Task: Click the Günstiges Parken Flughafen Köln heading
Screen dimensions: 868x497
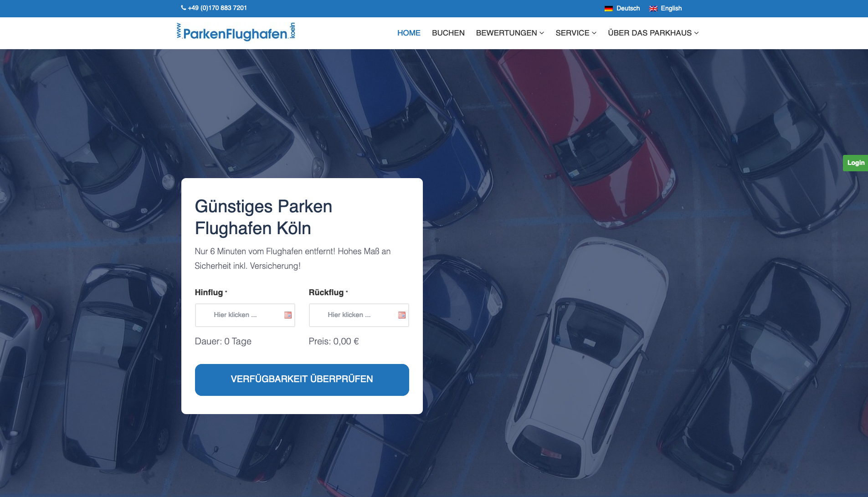Action: (x=263, y=217)
